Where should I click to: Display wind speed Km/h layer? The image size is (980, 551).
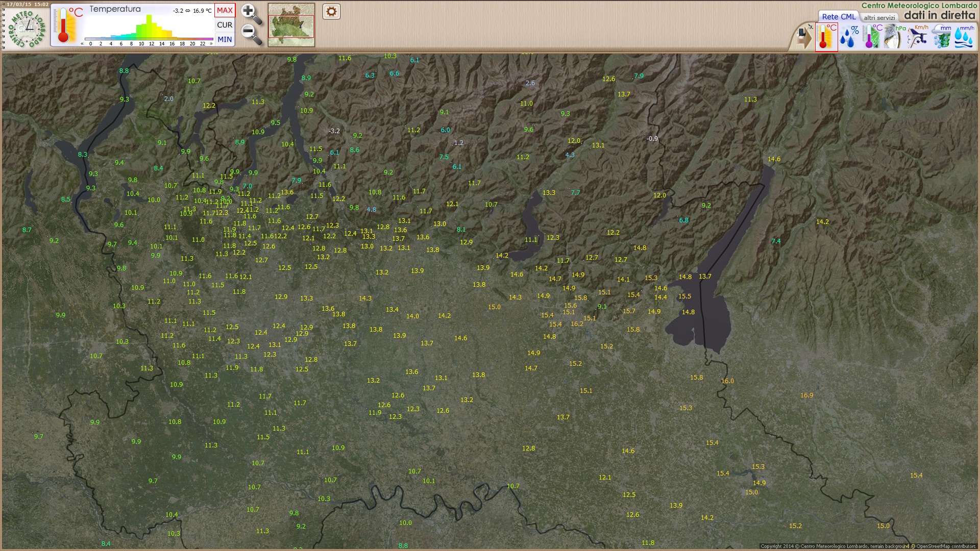918,37
